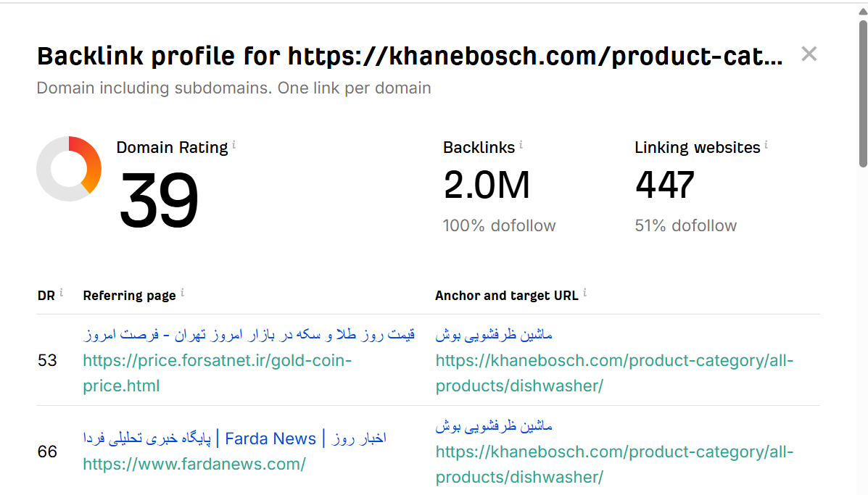Image resolution: width=868 pixels, height=495 pixels.
Task: Open the Persian title above the forsatnet URL
Action: coord(249,335)
